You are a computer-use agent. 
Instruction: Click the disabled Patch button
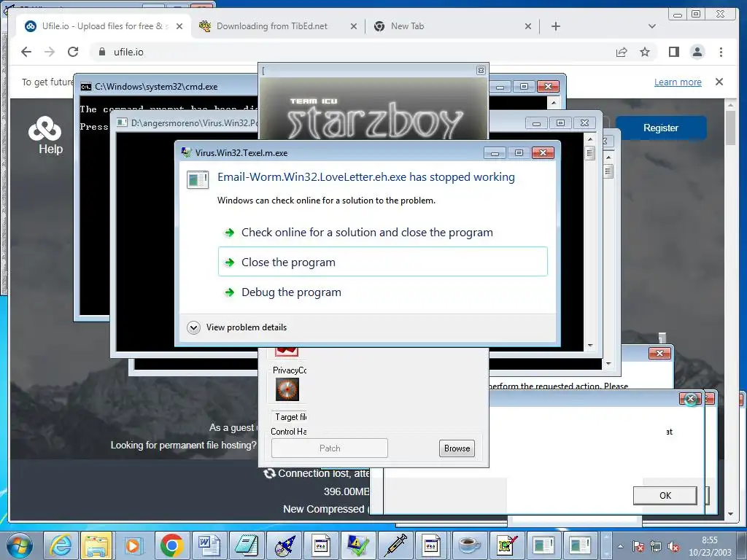330,448
